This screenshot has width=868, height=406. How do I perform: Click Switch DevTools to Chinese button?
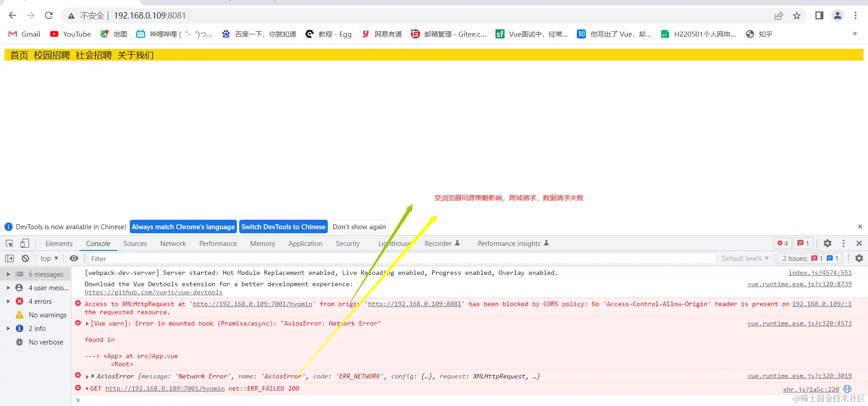tap(283, 227)
